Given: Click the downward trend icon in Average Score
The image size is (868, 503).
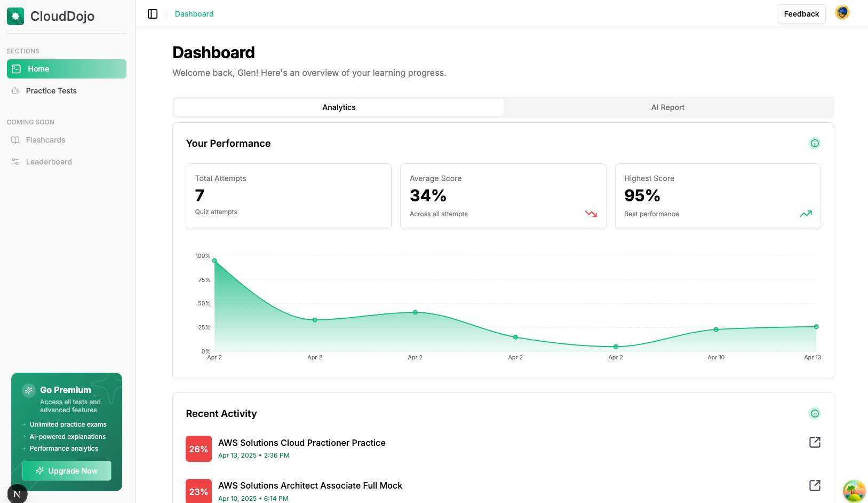Looking at the screenshot, I should (591, 214).
